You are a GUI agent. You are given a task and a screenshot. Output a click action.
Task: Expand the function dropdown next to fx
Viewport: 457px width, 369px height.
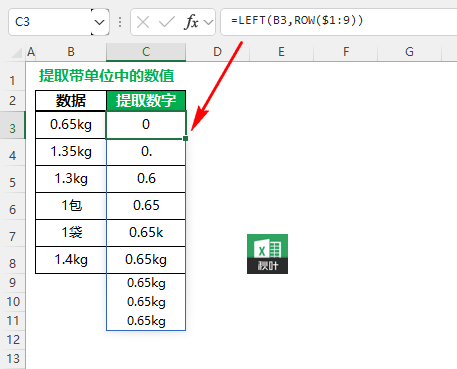pyautogui.click(x=209, y=22)
